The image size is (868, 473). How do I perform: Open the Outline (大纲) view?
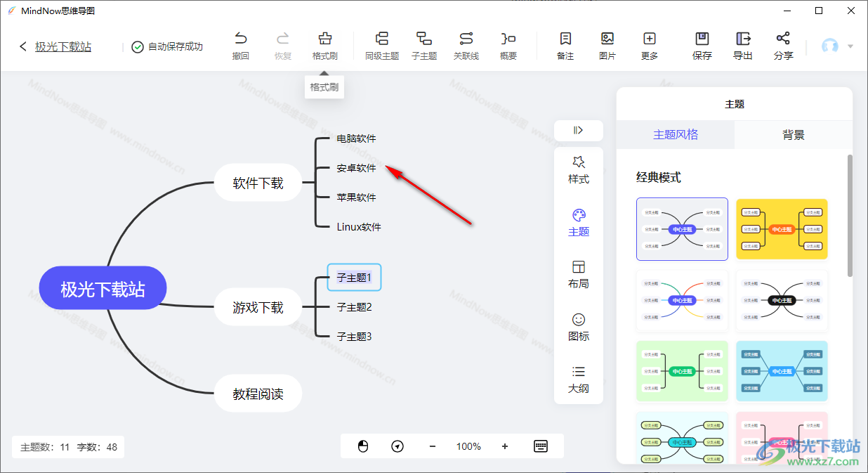tap(579, 380)
